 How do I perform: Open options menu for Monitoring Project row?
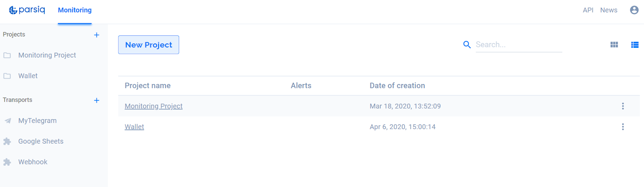[x=623, y=106]
